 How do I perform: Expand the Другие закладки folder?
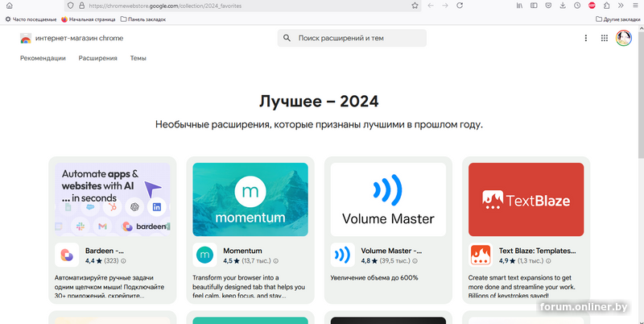click(x=617, y=19)
